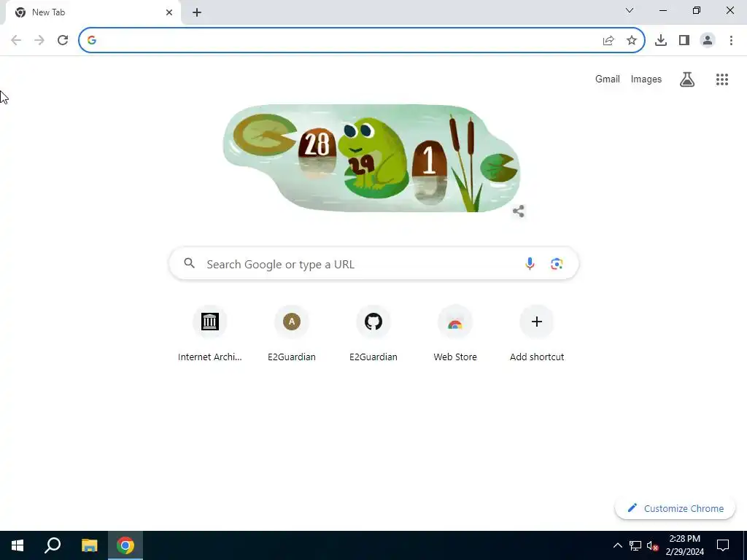747x560 pixels.
Task: Click the voice search microphone icon
Action: point(530,263)
